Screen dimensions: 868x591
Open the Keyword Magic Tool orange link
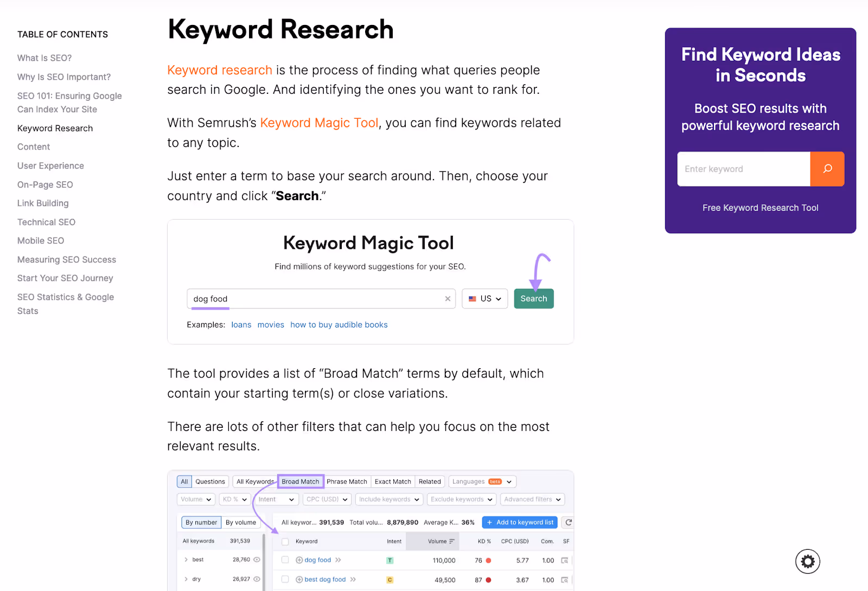click(x=319, y=123)
